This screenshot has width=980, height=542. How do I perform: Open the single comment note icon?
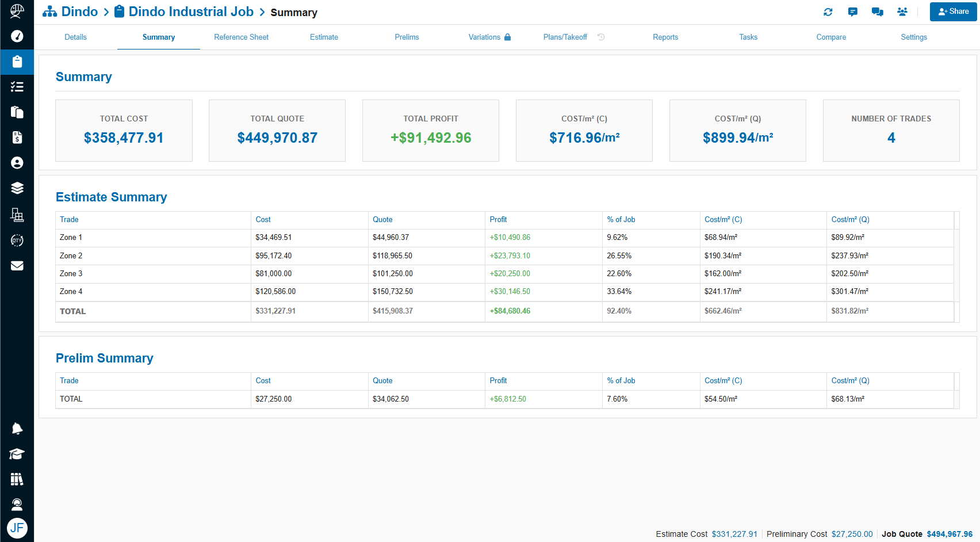pyautogui.click(x=853, y=12)
